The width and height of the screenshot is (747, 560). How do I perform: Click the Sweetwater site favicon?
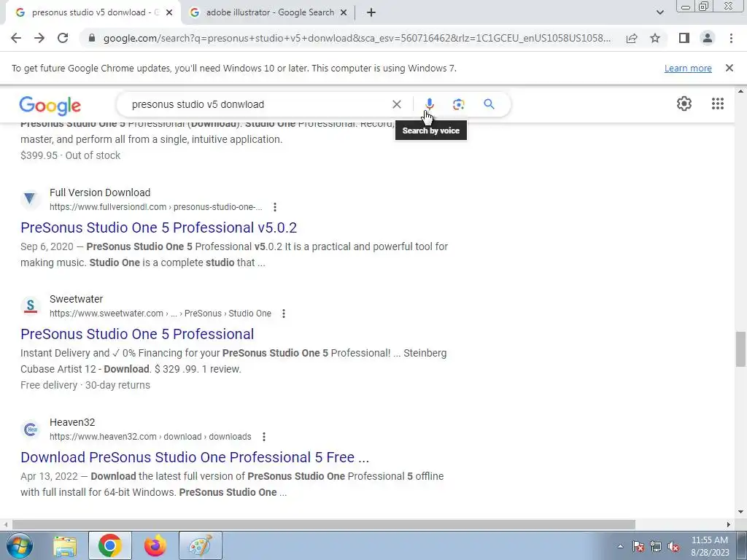click(x=30, y=306)
